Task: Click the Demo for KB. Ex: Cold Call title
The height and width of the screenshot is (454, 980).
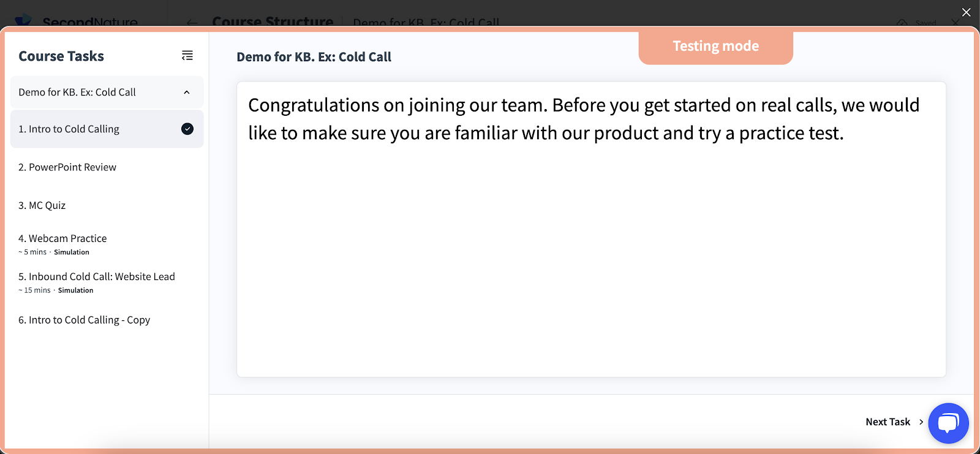Action: [314, 57]
